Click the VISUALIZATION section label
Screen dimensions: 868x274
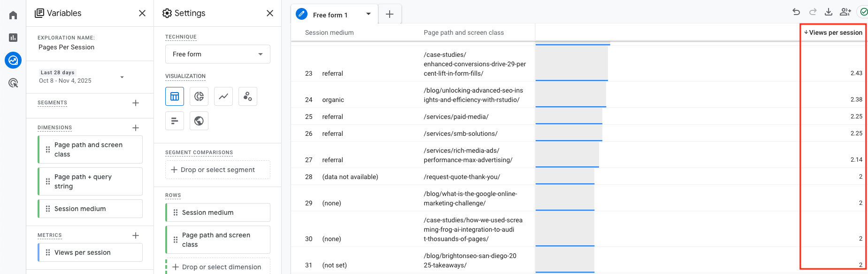[x=185, y=76]
